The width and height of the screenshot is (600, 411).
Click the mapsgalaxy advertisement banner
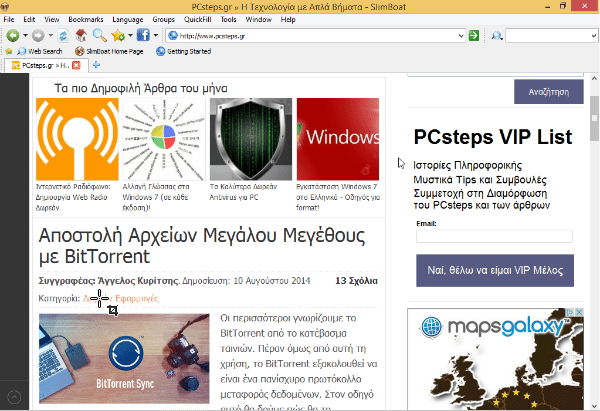click(x=495, y=359)
